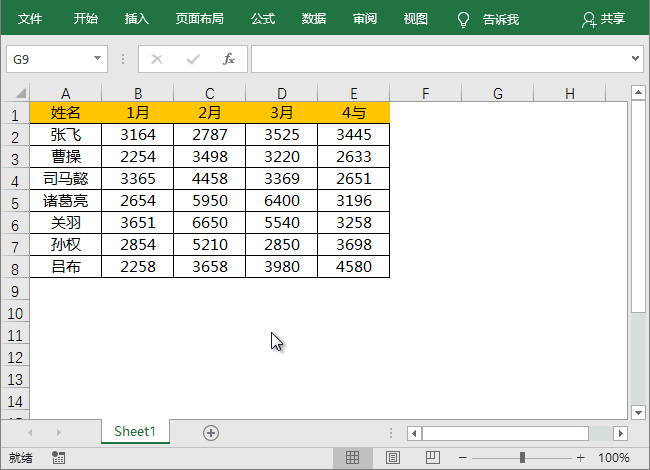Switch to the 视图 tab
Viewport: 650px width, 470px height.
coord(415,19)
